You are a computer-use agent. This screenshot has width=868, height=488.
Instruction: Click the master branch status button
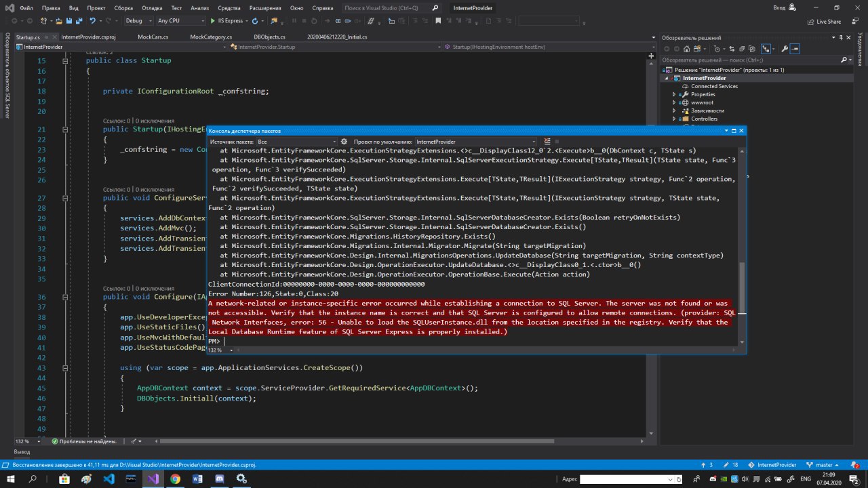tap(823, 465)
